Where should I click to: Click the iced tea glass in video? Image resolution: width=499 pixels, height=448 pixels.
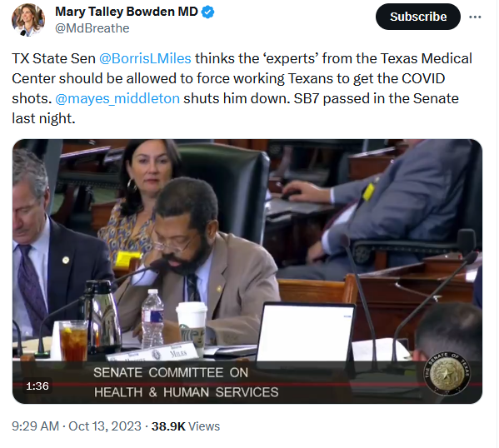coord(73,341)
